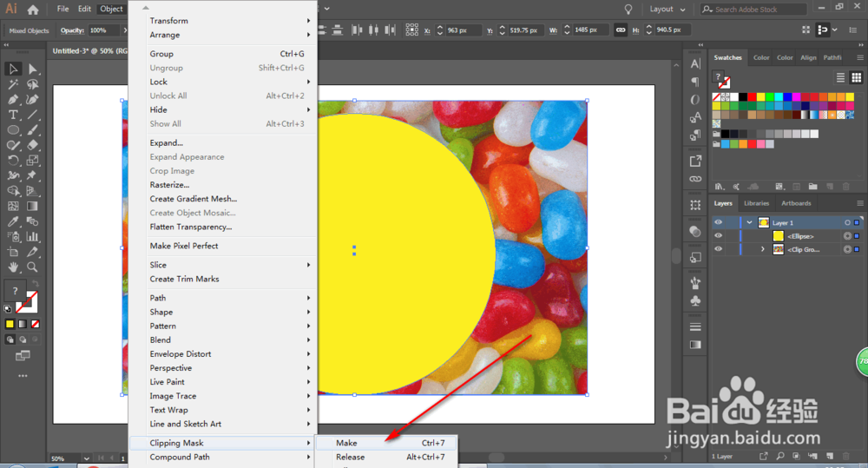Screen dimensions: 868x468
Task: Select the Artboard tool
Action: (13, 252)
